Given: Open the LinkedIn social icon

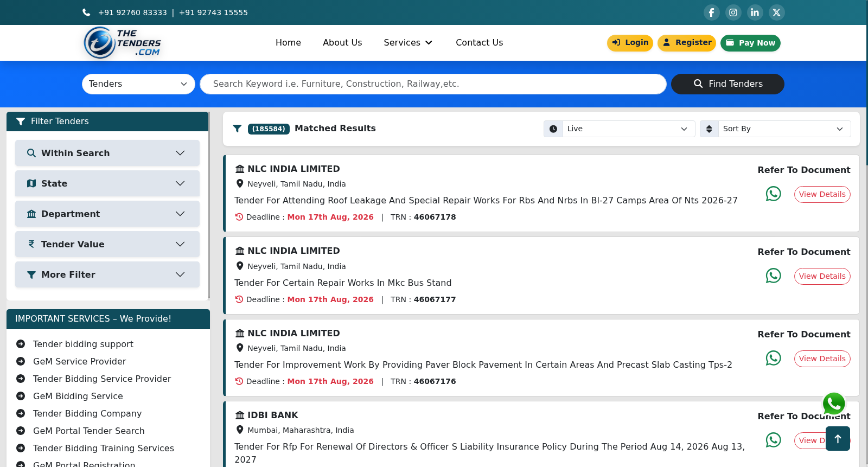Looking at the screenshot, I should [755, 12].
